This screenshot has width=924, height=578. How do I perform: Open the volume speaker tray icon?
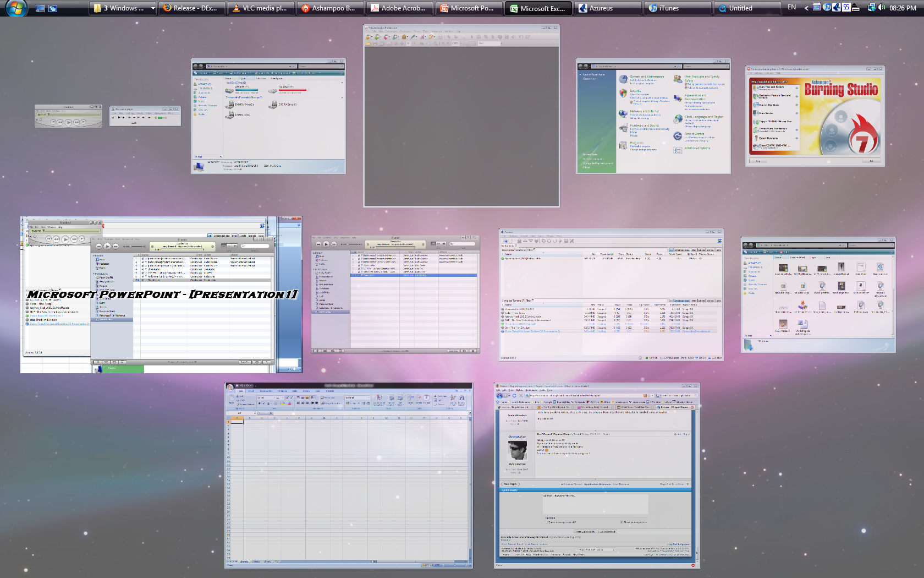tap(881, 8)
